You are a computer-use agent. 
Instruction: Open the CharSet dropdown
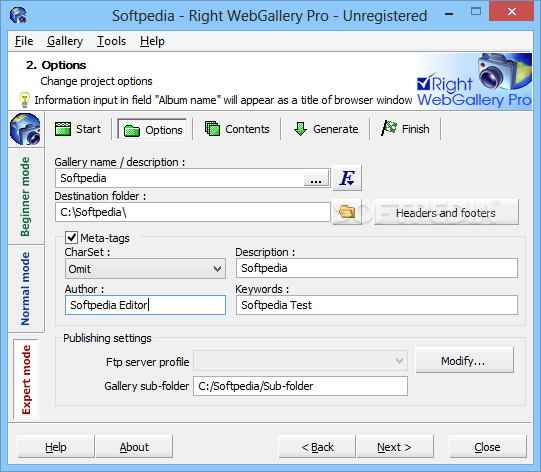(145, 269)
